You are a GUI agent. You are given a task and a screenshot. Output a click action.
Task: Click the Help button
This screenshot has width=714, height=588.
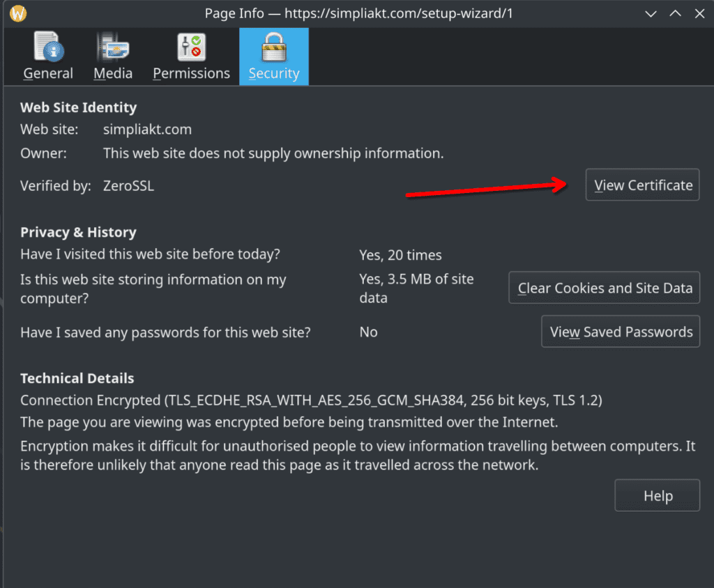click(x=657, y=496)
